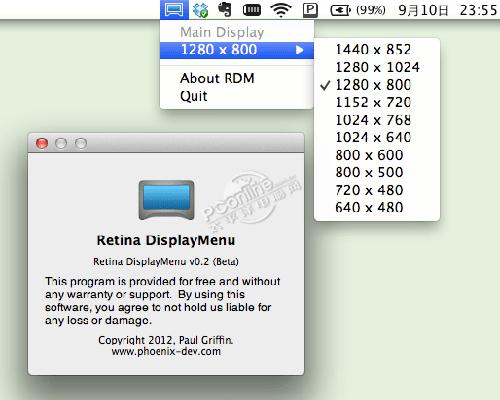Open the Evernote elephant menu bar icon
Image resolution: width=500 pixels, height=400 pixels.
click(x=225, y=9)
